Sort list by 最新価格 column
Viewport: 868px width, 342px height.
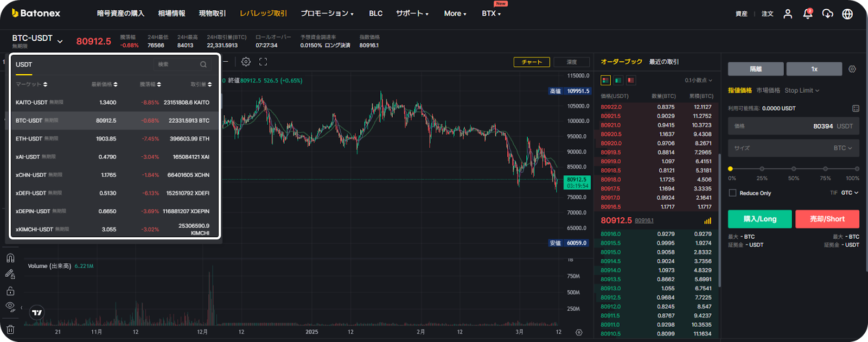(x=104, y=84)
